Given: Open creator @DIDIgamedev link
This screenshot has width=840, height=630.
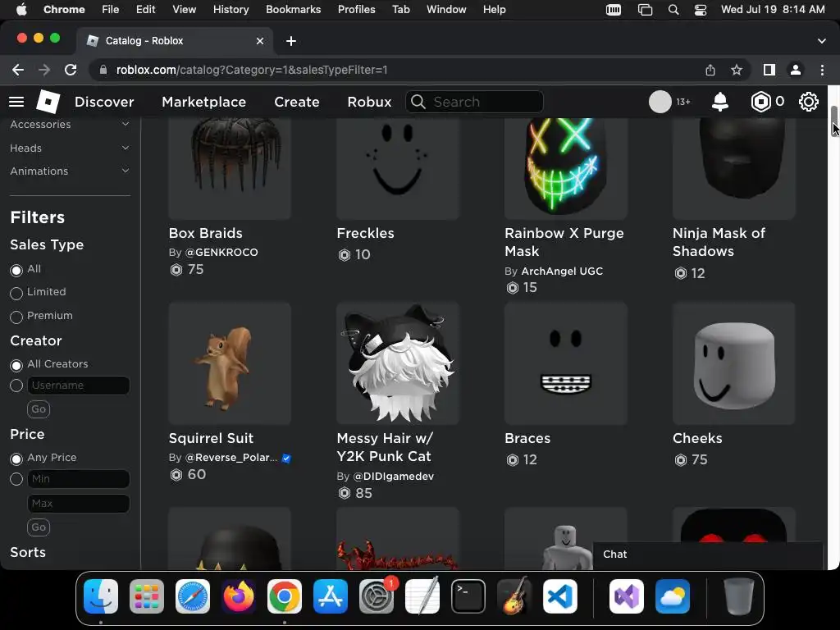Looking at the screenshot, I should (393, 477).
